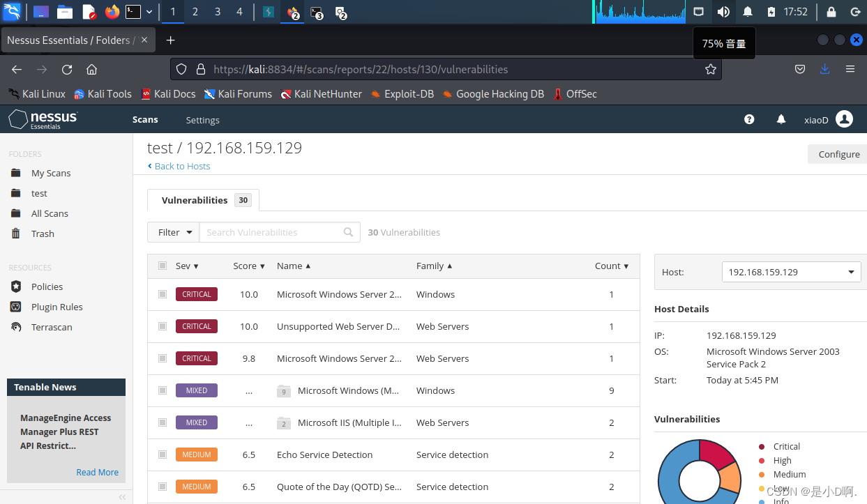
Task: Open the Kali applications menu icon
Action: click(x=12, y=12)
